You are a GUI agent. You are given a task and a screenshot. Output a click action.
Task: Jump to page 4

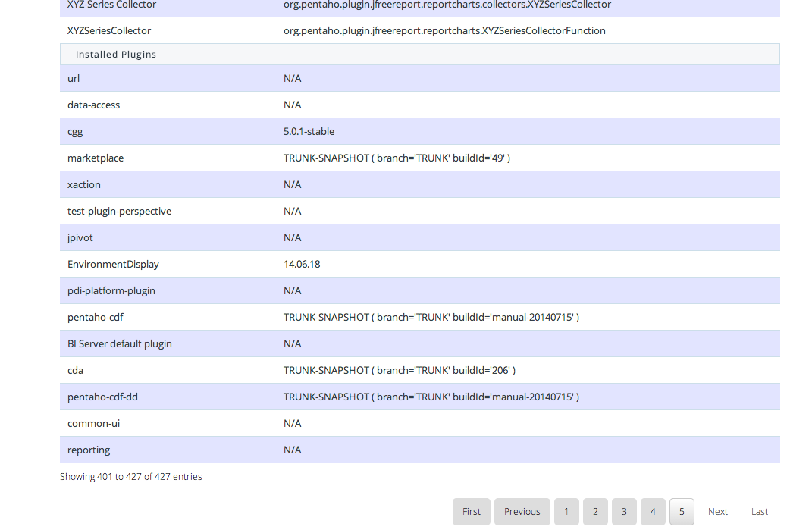point(653,512)
